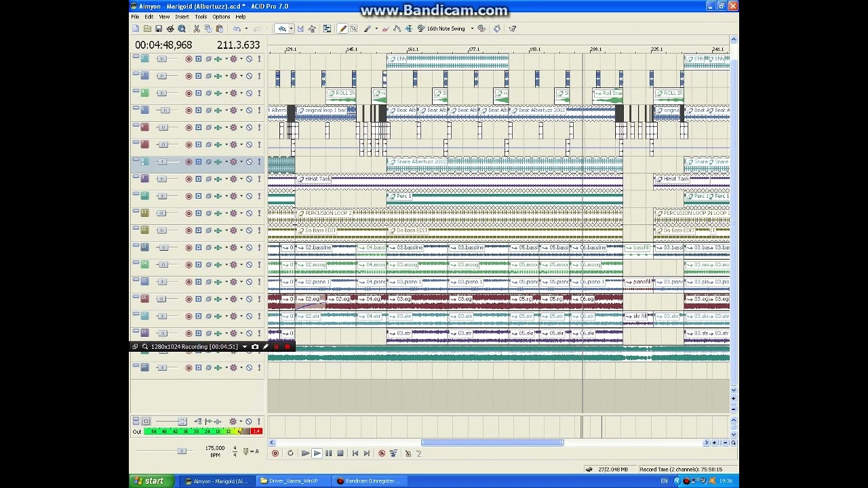Open the Paint tool options dropdown arrow
The image size is (868, 488).
click(x=376, y=28)
